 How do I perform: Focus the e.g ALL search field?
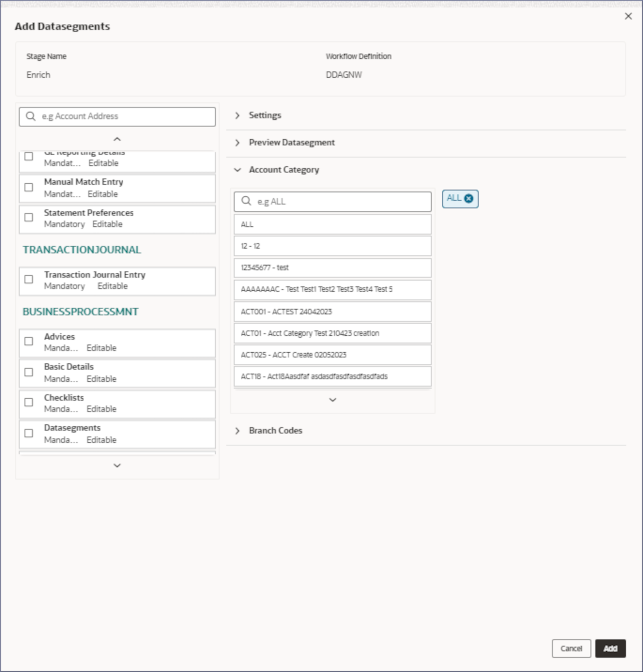[x=333, y=202]
